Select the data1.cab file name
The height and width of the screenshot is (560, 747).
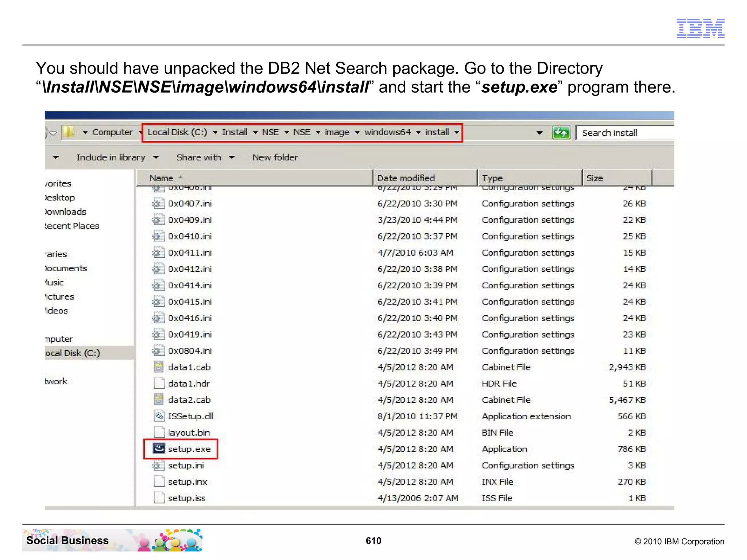point(189,367)
